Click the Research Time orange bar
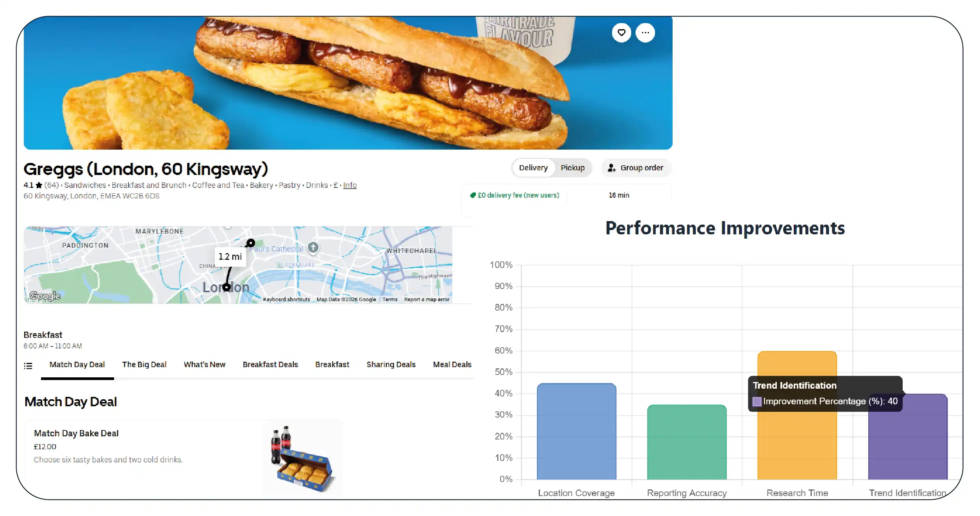 coord(797,445)
